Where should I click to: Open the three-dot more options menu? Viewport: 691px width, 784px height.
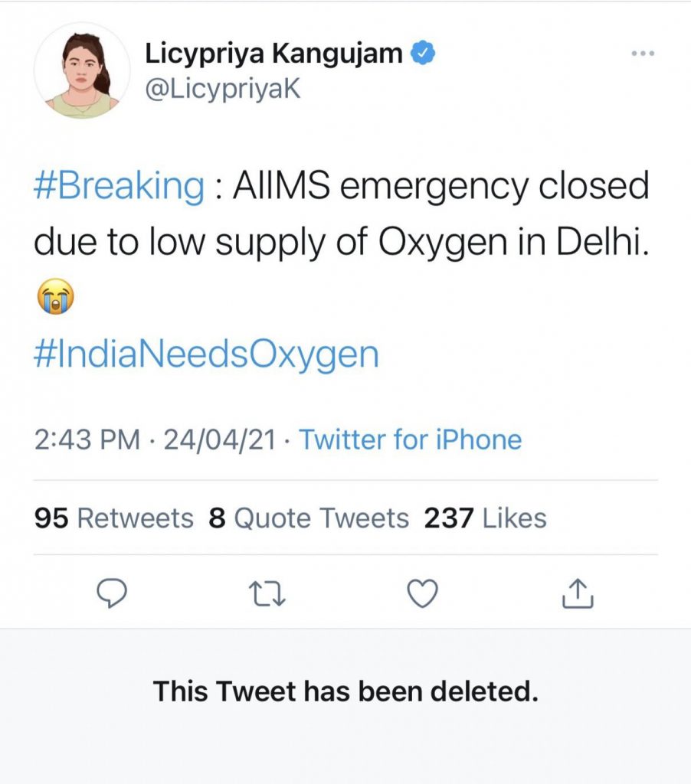pyautogui.click(x=643, y=54)
